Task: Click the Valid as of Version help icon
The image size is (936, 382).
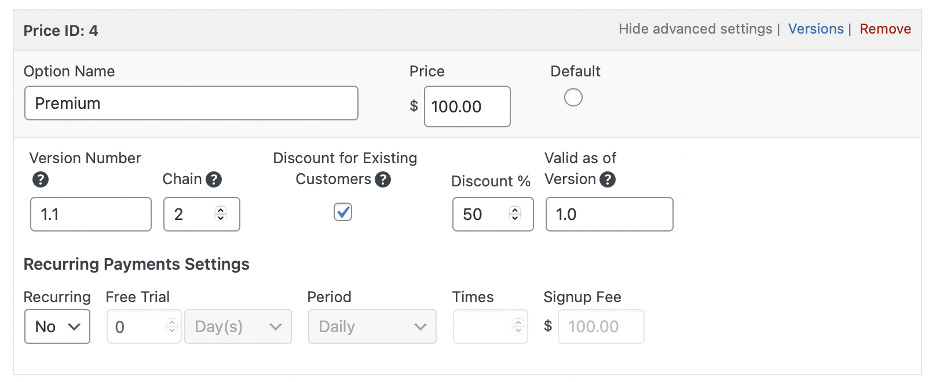Action: 608,180
